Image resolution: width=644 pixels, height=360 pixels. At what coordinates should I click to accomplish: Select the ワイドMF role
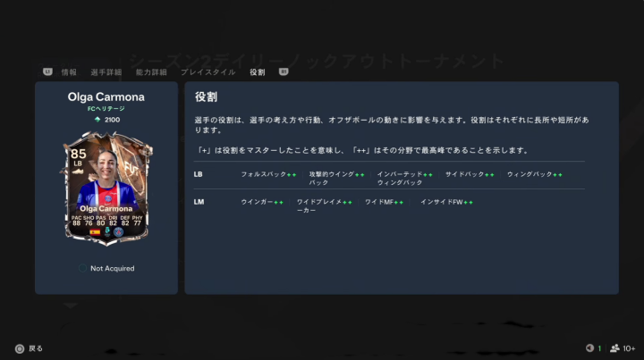(x=384, y=202)
